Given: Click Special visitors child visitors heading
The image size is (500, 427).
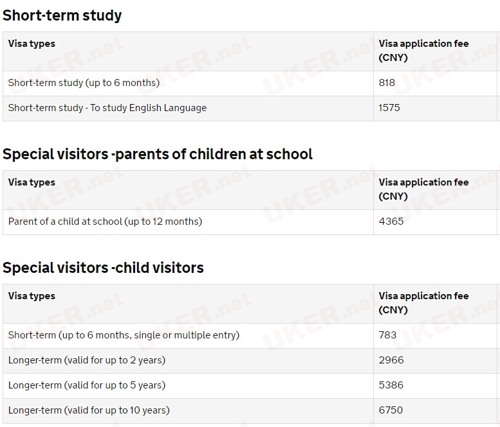Looking at the screenshot, I should [x=103, y=268].
